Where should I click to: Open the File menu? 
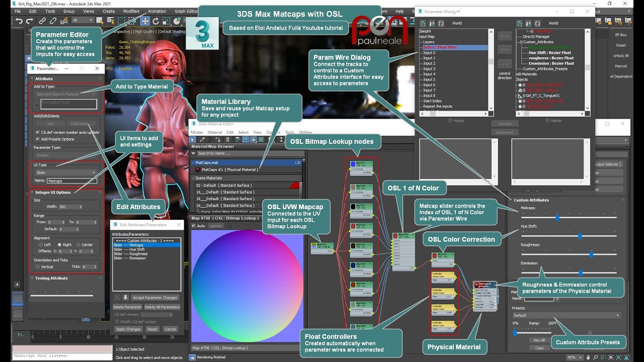pos(18,11)
